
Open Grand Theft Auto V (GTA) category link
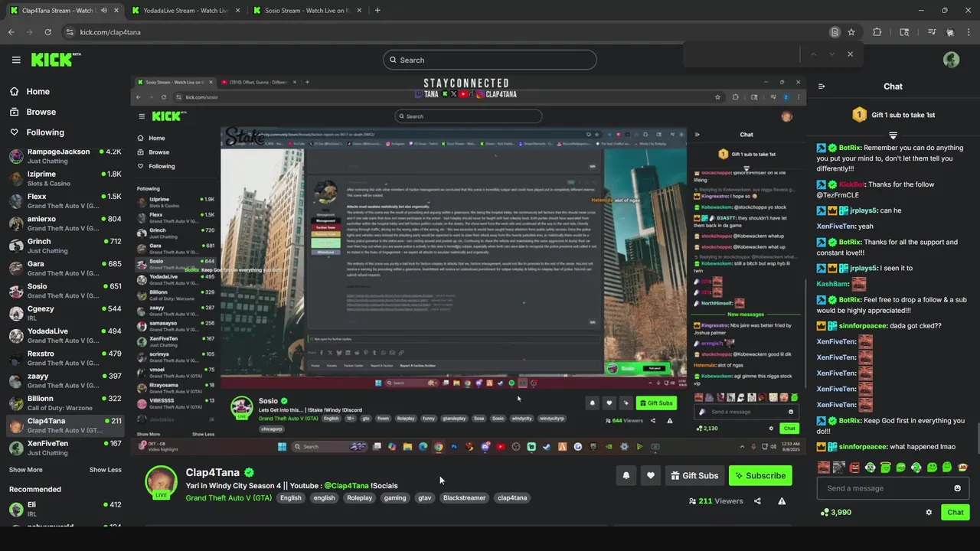[x=228, y=497]
